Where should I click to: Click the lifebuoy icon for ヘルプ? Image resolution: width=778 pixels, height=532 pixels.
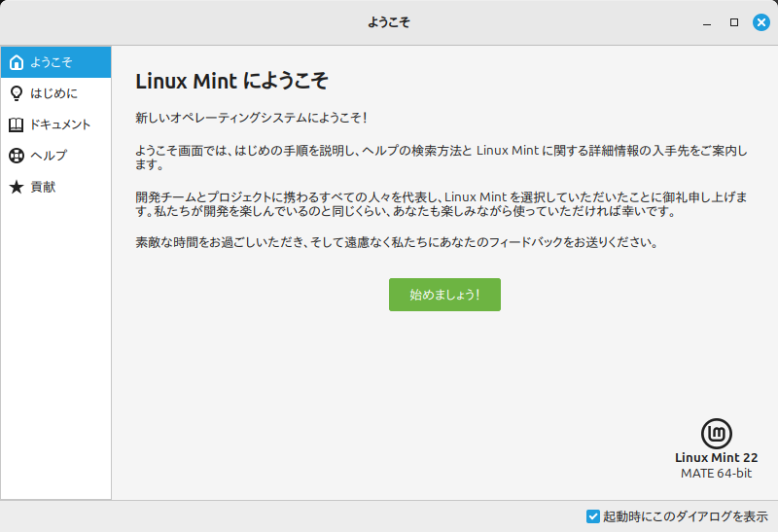tap(16, 156)
